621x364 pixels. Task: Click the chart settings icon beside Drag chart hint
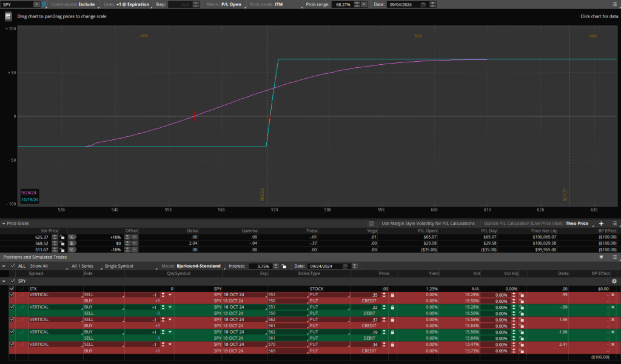(8, 16)
